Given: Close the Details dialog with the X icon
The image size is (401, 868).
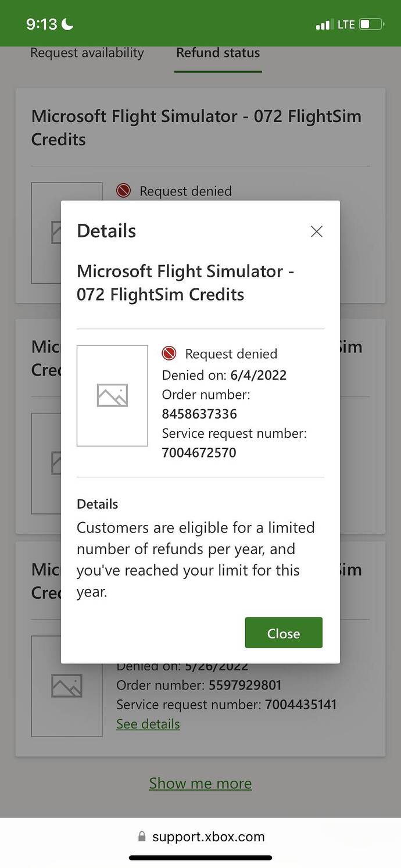Looking at the screenshot, I should 316,231.
